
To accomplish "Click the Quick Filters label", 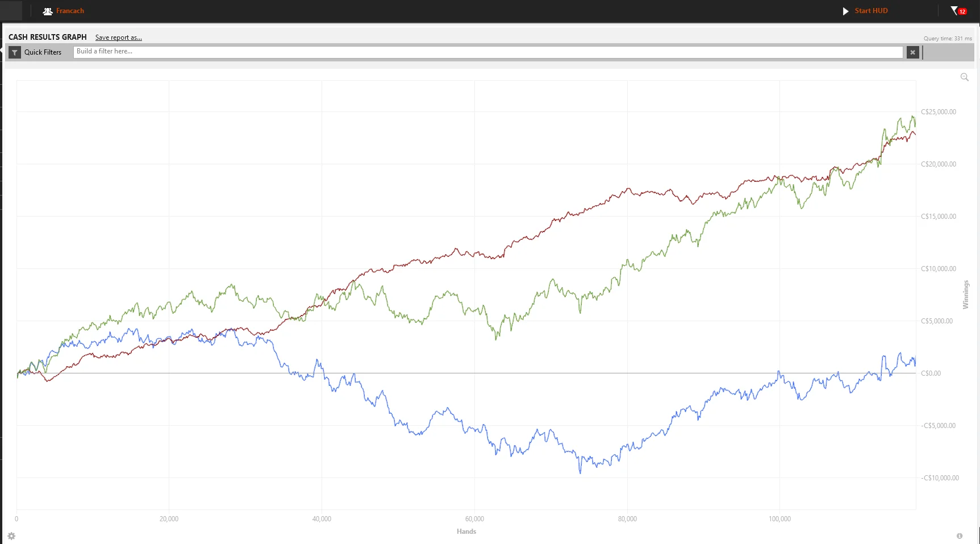I will 43,52.
